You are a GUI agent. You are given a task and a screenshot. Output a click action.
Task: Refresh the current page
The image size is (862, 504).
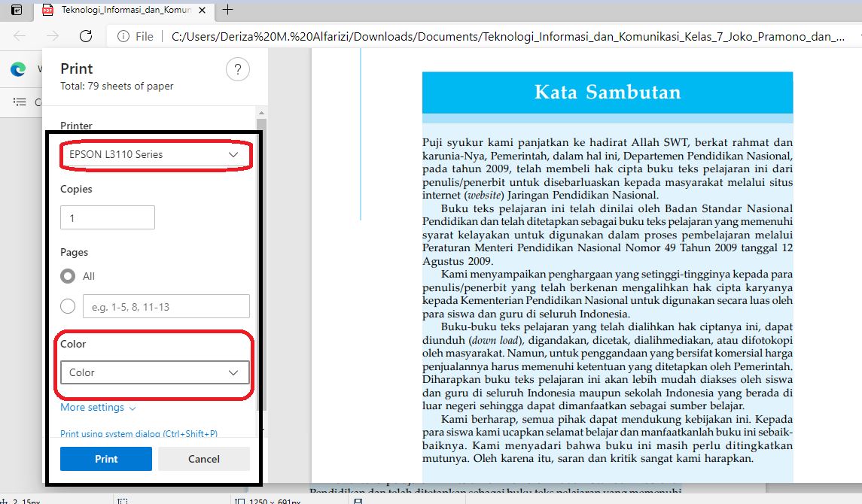86,36
